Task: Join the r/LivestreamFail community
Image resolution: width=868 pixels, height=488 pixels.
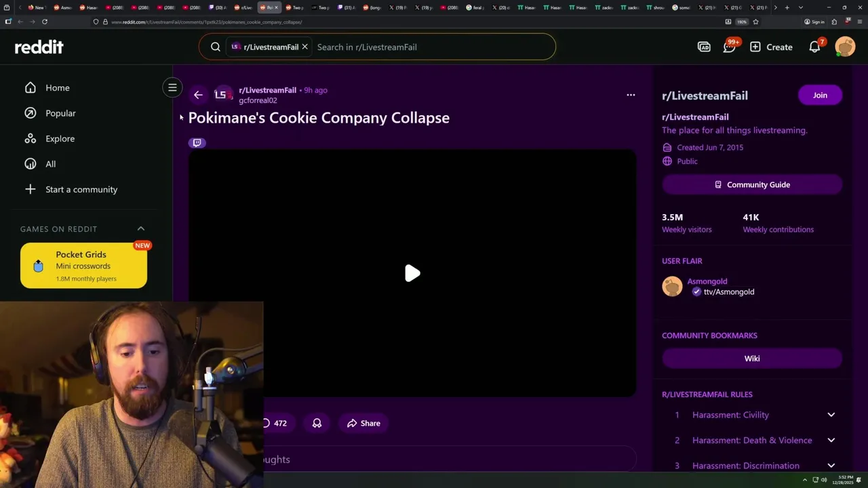Action: pos(820,96)
